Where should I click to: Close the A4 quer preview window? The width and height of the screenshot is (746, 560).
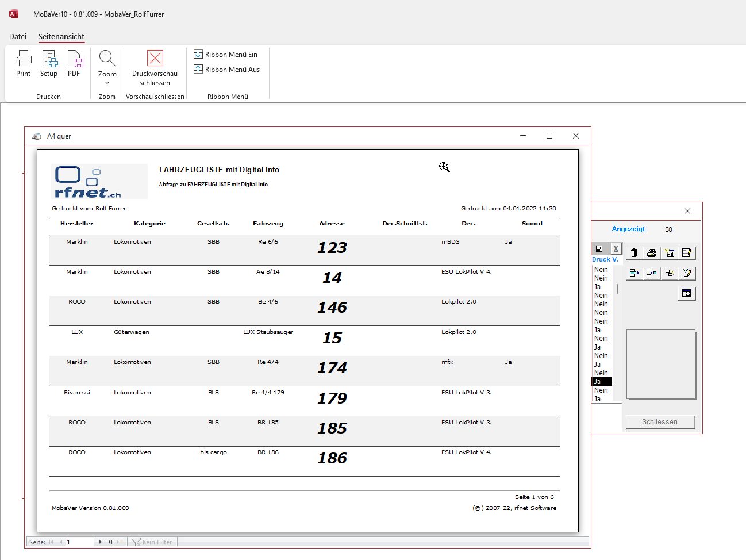point(576,136)
